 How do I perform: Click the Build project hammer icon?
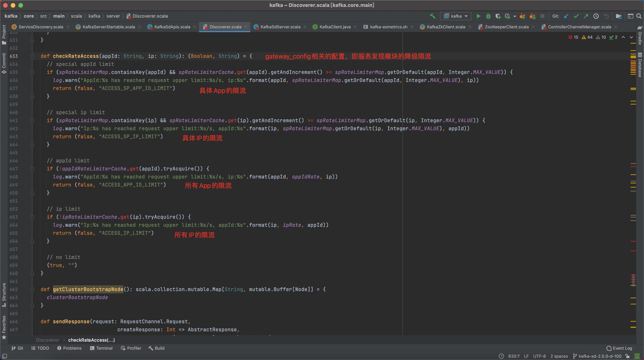433,16
